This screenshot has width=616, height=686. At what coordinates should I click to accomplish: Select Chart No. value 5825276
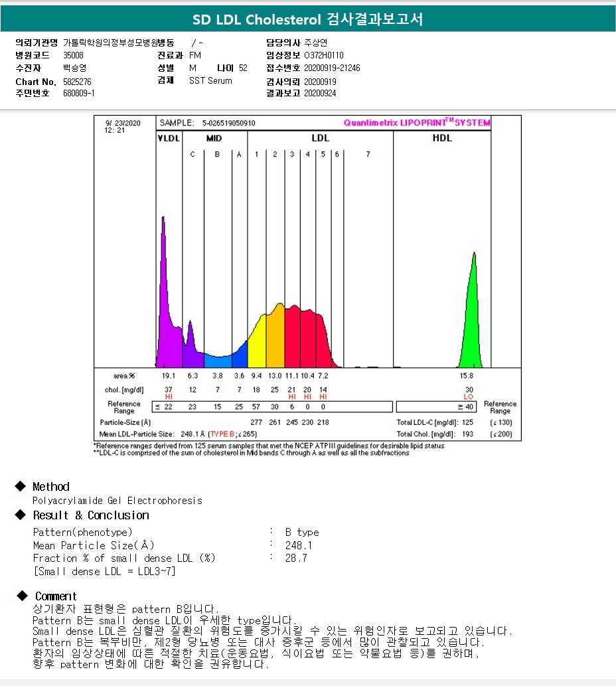click(77, 82)
